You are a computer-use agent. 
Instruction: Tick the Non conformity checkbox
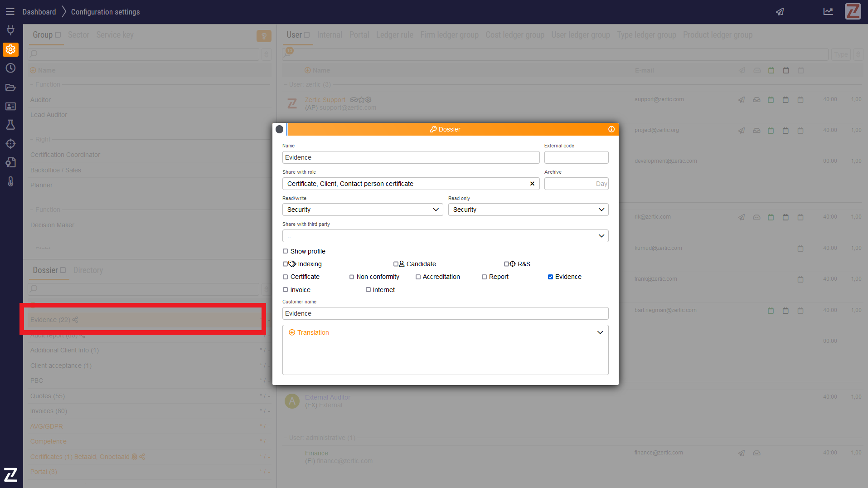click(x=352, y=277)
